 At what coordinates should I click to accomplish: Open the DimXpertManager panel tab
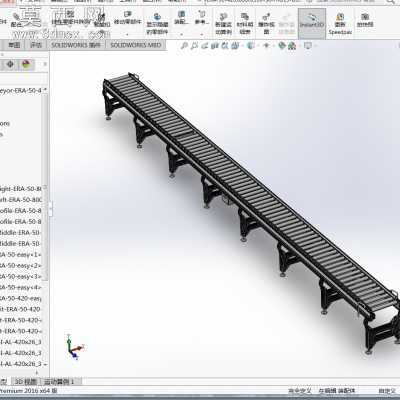point(10,64)
